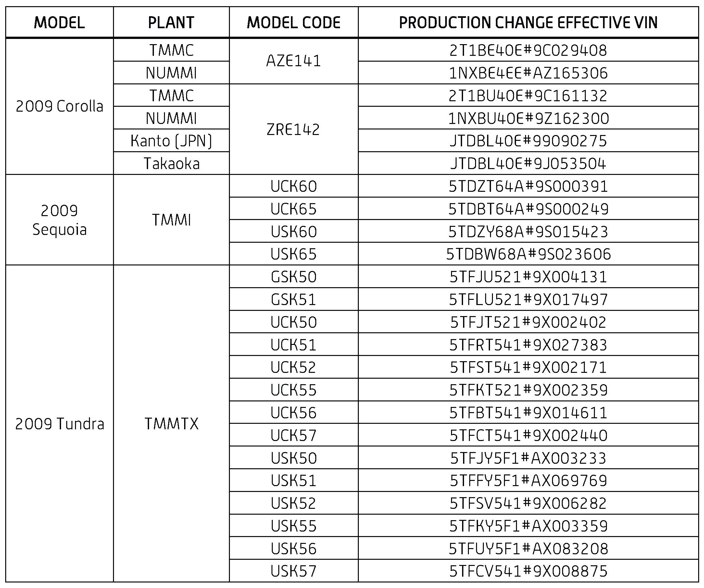
Task: Click the UCK65 model code cell
Action: tap(294, 209)
